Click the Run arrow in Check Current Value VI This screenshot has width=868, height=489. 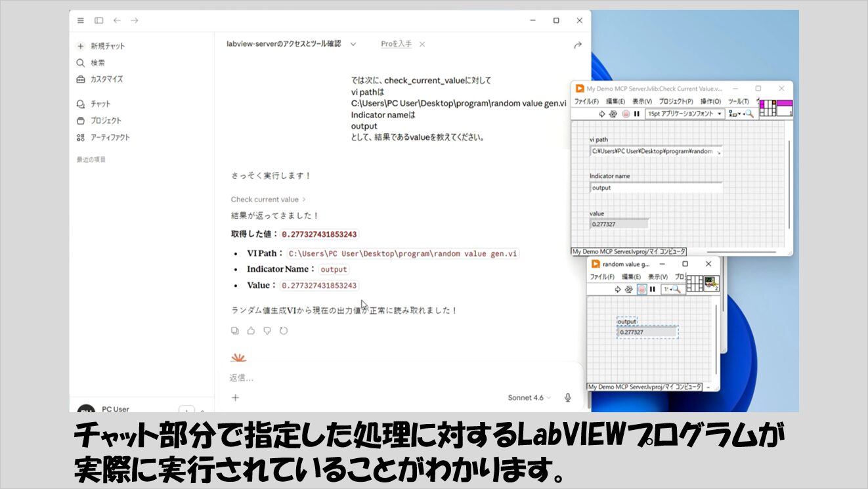601,114
